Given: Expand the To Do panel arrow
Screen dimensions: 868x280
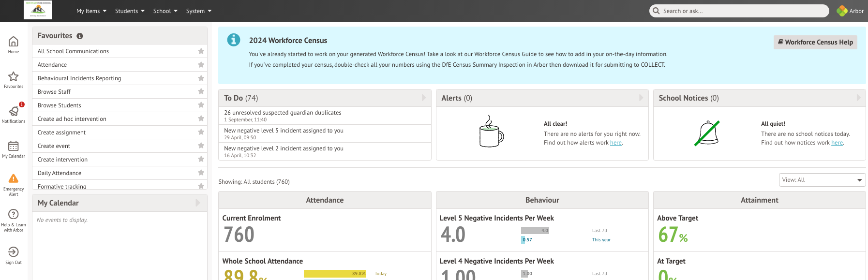Looking at the screenshot, I should pos(423,98).
